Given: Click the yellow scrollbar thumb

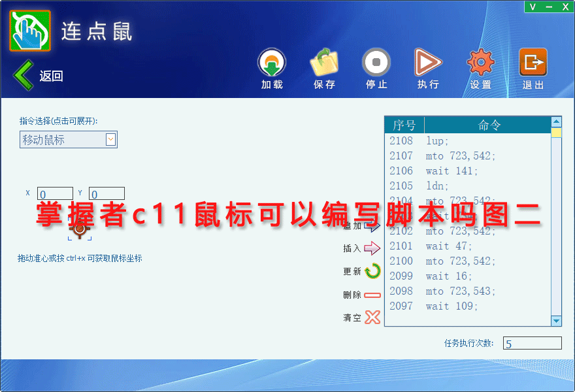Looking at the screenshot, I should point(556,132).
